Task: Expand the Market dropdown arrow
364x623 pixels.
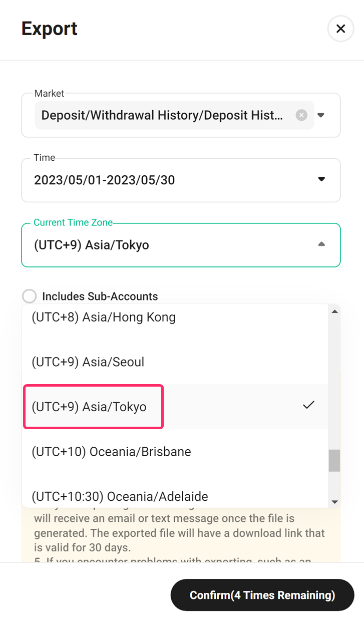Action: click(x=321, y=115)
